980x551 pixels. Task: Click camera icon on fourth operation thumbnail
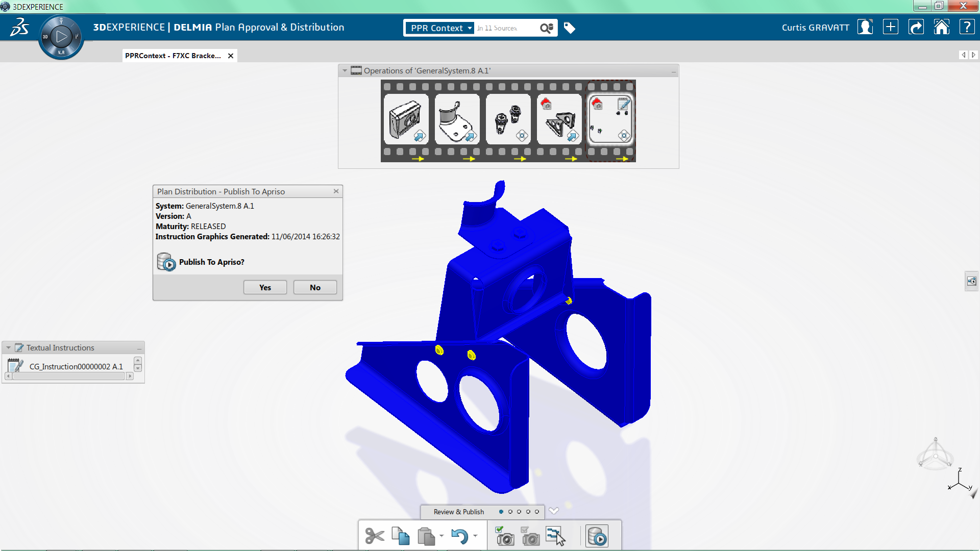click(546, 104)
